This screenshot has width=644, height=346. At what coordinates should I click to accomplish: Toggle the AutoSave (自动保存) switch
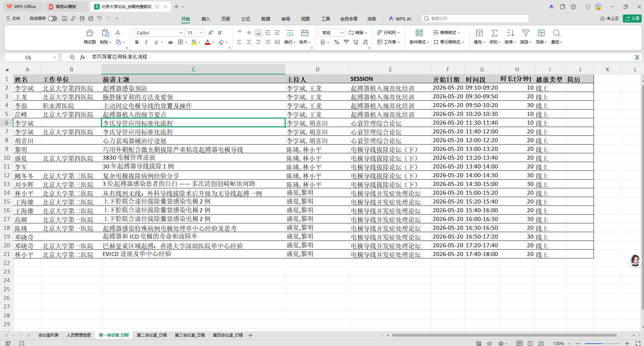pos(52,19)
